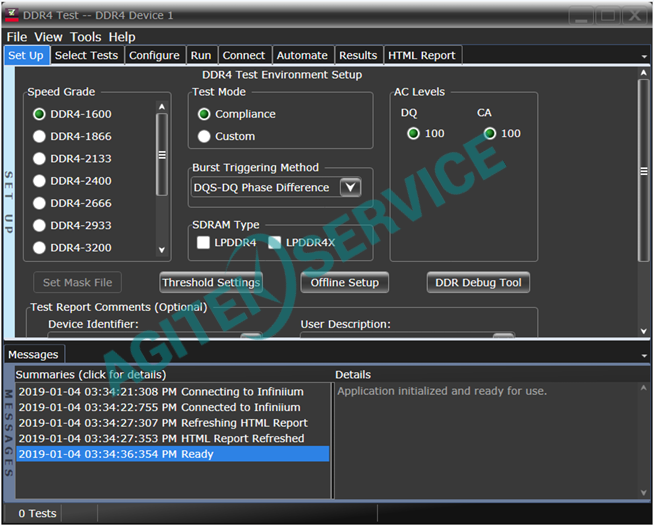The width and height of the screenshot is (654, 525).
Task: Click the Details pane scroll up arrow
Action: click(644, 388)
